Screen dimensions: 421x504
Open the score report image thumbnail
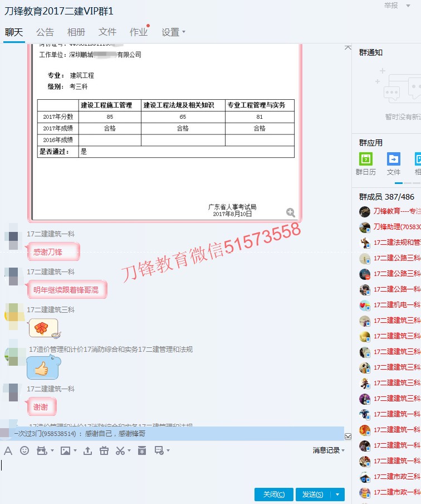pos(165,133)
